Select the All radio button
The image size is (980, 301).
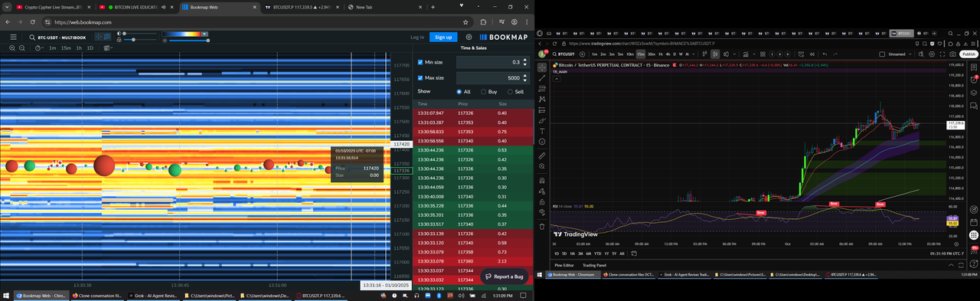(x=459, y=92)
